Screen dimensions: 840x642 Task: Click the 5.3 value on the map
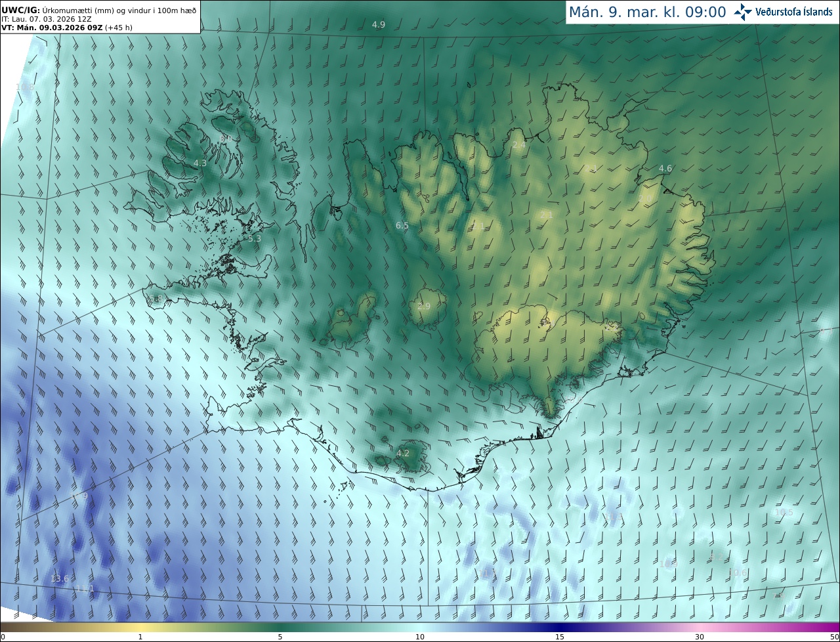255,239
